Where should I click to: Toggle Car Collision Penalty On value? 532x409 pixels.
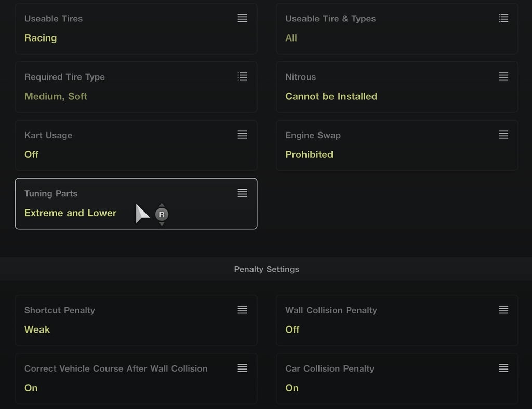[292, 388]
